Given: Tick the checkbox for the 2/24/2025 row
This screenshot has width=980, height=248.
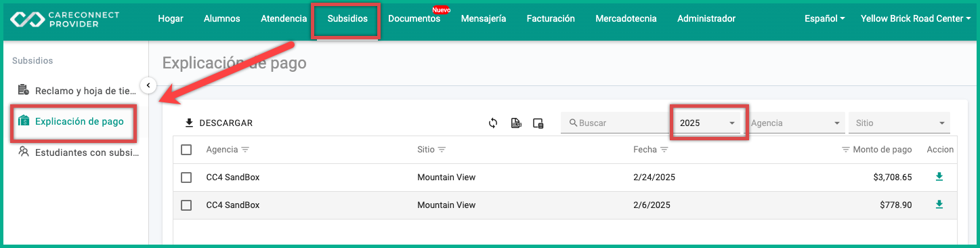Looking at the screenshot, I should [186, 178].
